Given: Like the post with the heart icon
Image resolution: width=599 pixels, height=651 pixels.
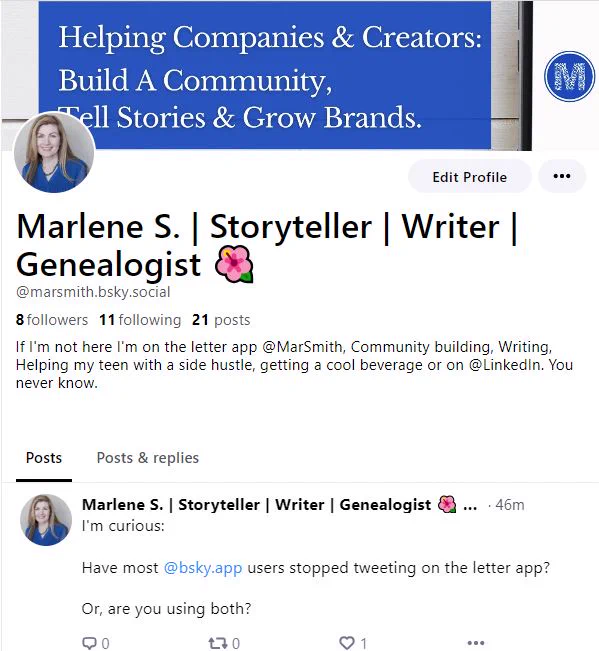Looking at the screenshot, I should [x=347, y=642].
